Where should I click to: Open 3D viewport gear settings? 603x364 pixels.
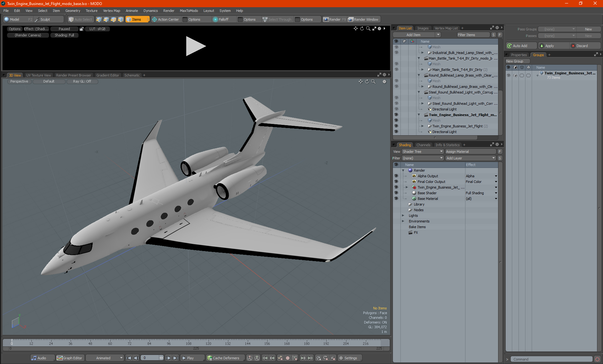tap(384, 82)
